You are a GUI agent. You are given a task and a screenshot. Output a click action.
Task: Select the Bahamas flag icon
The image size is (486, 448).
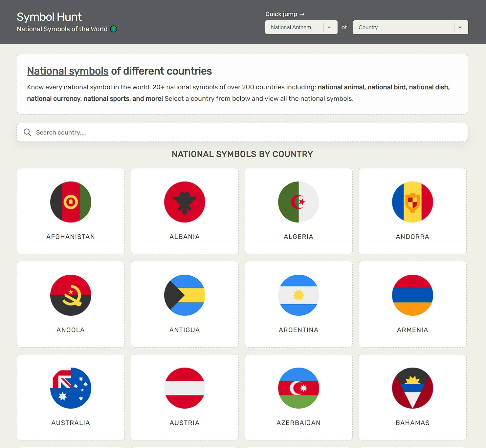point(412,388)
